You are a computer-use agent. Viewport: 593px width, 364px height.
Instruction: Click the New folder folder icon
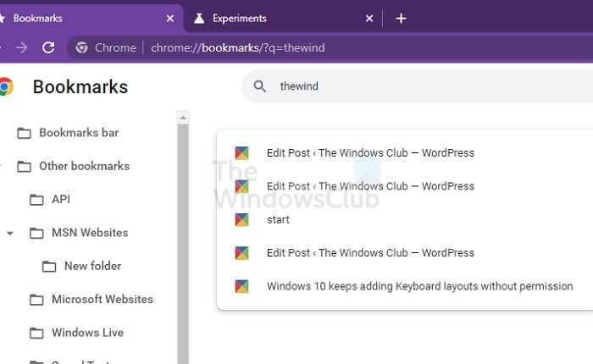coord(49,266)
